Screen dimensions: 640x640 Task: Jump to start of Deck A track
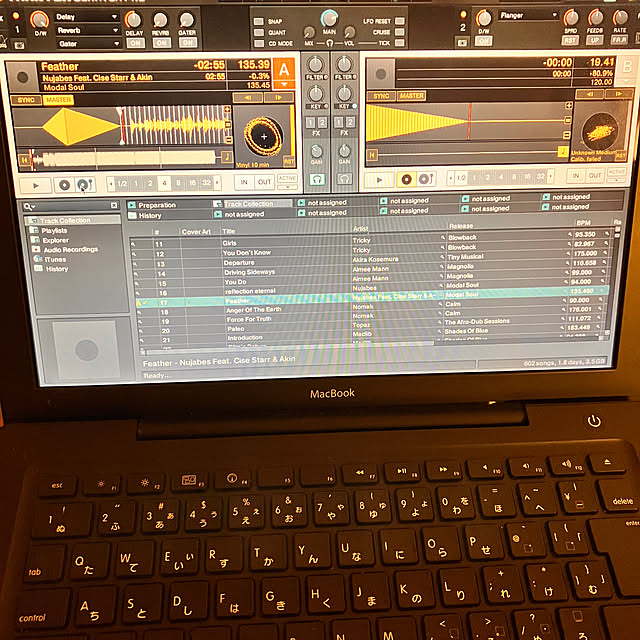tap(24, 160)
